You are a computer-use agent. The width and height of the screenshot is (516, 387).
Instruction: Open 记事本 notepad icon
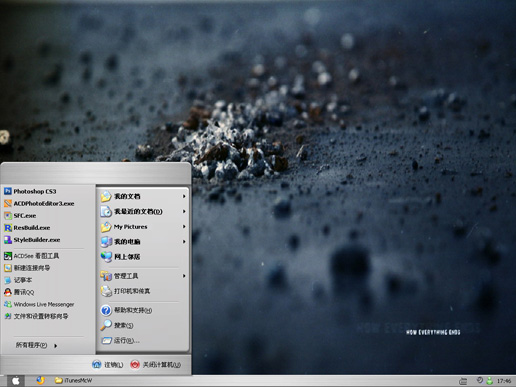click(x=8, y=280)
